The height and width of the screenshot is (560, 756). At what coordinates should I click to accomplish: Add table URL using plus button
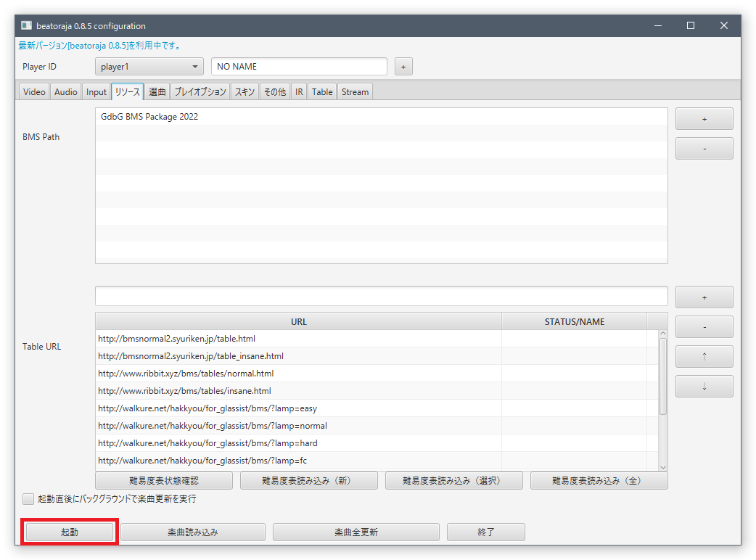click(704, 297)
